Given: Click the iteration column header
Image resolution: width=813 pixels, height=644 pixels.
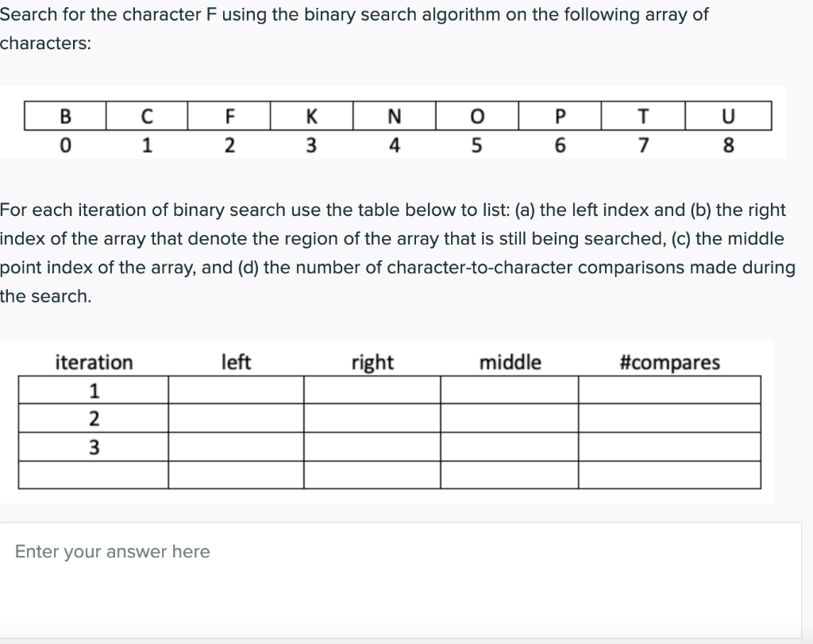Looking at the screenshot, I should coord(93,362).
